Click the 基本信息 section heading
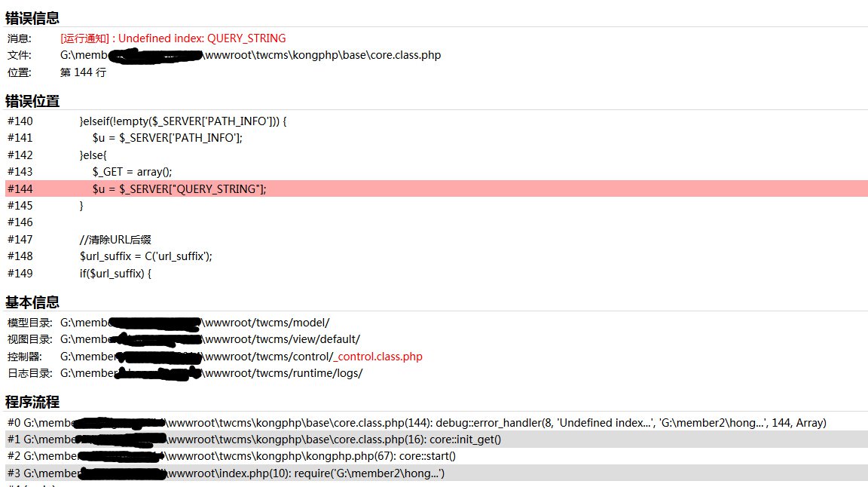Image resolution: width=868 pixels, height=487 pixels. point(32,302)
